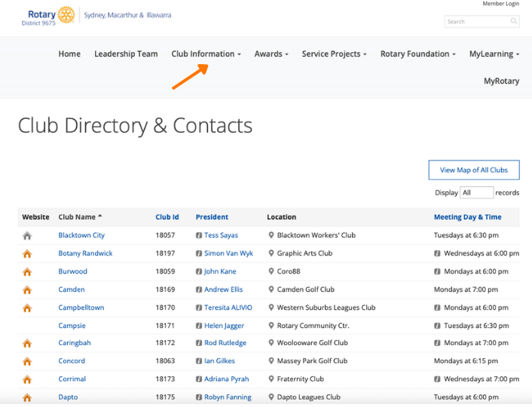Click the contact icon beside Helen Jagger
The height and width of the screenshot is (407, 532).
[x=199, y=326]
